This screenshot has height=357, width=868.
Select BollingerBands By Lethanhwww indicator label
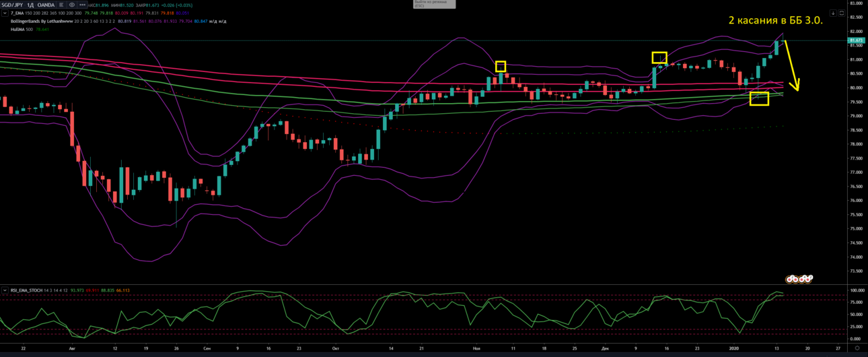coord(42,22)
